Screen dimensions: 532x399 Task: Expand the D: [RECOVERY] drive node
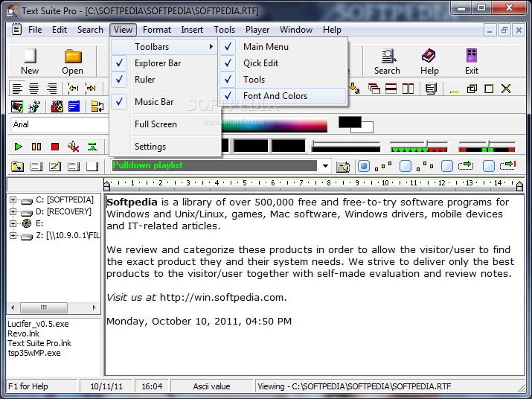coord(13,211)
